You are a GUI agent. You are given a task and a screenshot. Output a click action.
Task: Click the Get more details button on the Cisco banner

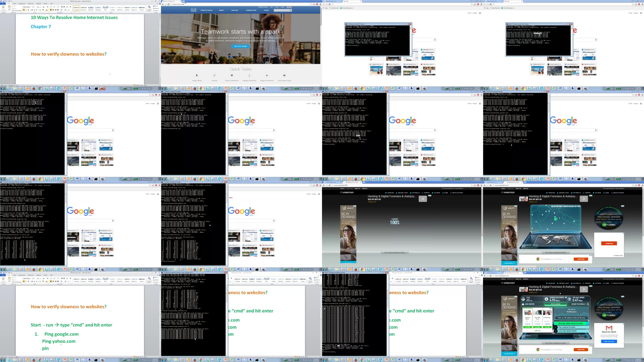pyautogui.click(x=240, y=46)
